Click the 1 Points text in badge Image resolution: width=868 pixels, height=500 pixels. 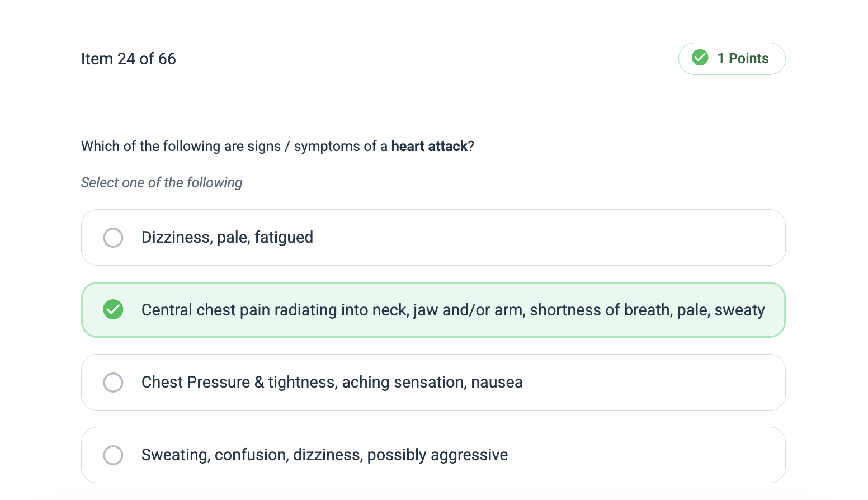743,58
